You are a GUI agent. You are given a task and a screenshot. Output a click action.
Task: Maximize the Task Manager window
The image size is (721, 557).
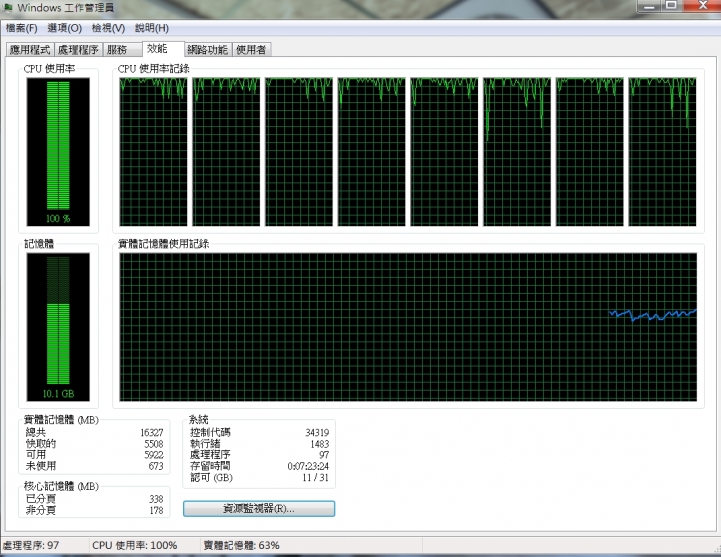coord(672,6)
